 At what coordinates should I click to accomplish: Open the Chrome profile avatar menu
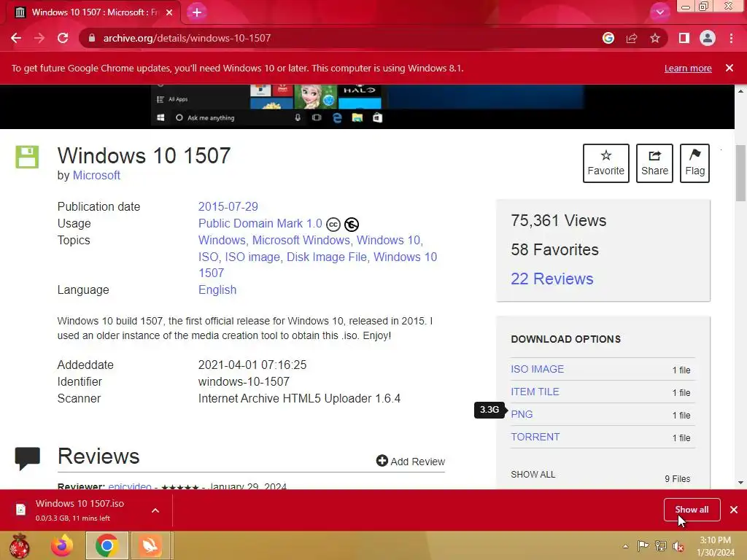pos(708,38)
